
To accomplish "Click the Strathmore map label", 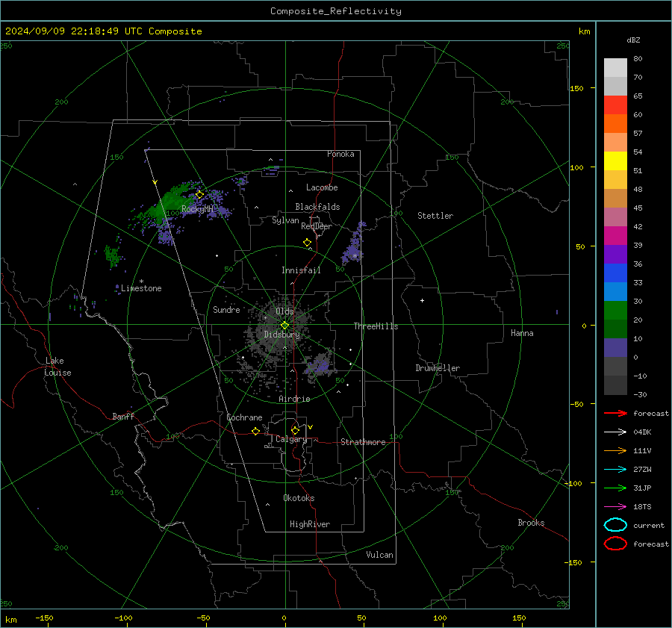I will [x=363, y=442].
